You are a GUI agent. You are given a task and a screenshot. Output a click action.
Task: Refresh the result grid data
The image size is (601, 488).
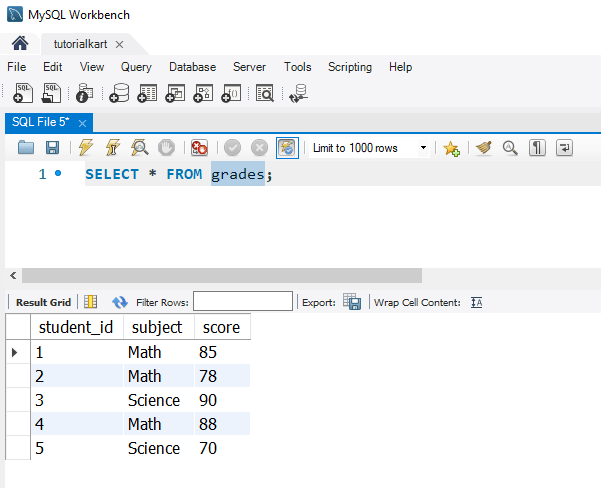120,302
